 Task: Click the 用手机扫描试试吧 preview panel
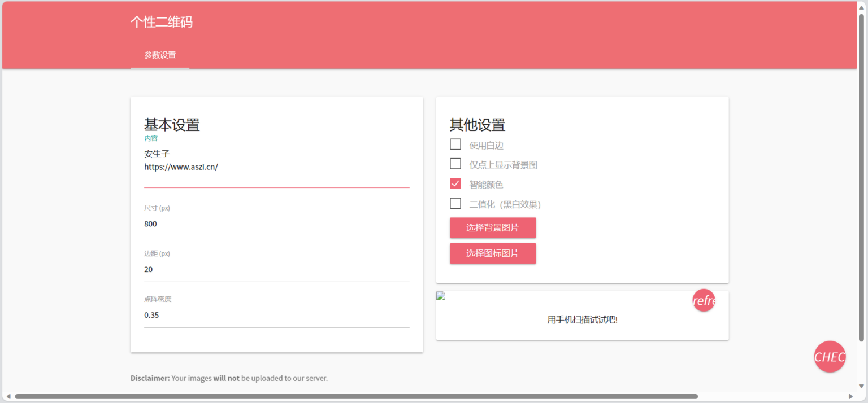(582, 319)
